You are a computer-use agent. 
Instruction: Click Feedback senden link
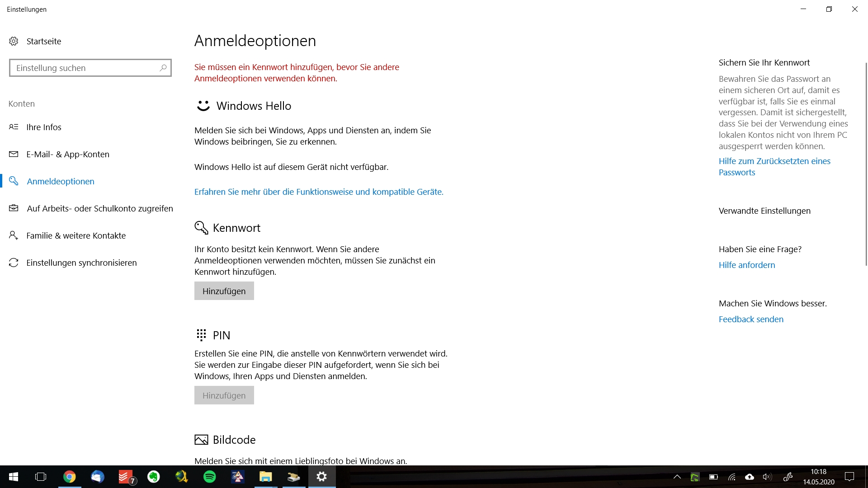[x=751, y=319]
